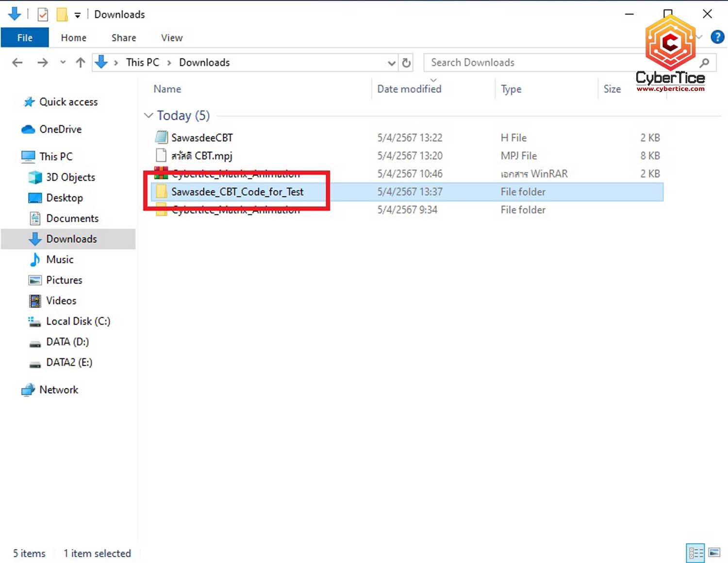Select Local Disk (C:) in sidebar

pos(78,322)
